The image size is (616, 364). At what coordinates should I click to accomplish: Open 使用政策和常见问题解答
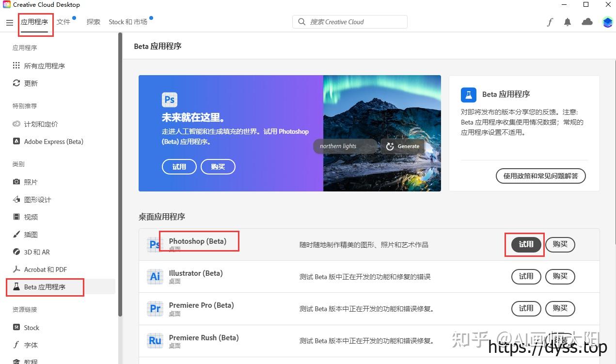tap(540, 176)
